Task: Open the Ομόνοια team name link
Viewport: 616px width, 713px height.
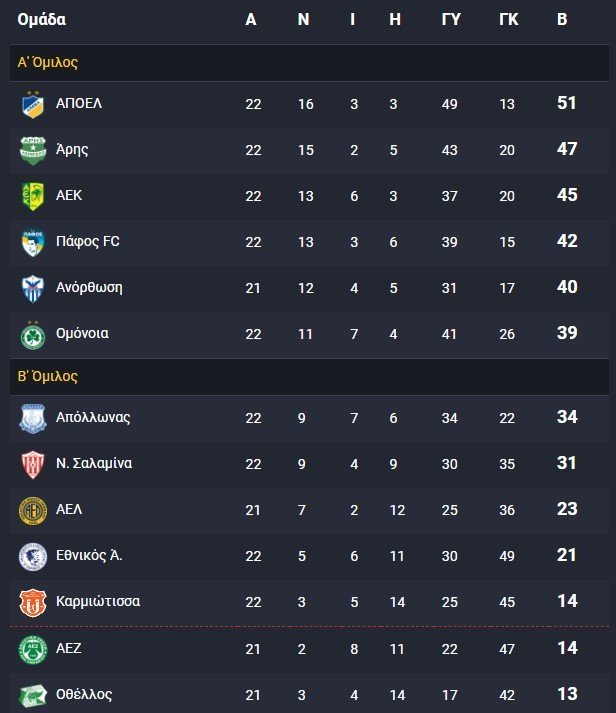Action: click(82, 333)
